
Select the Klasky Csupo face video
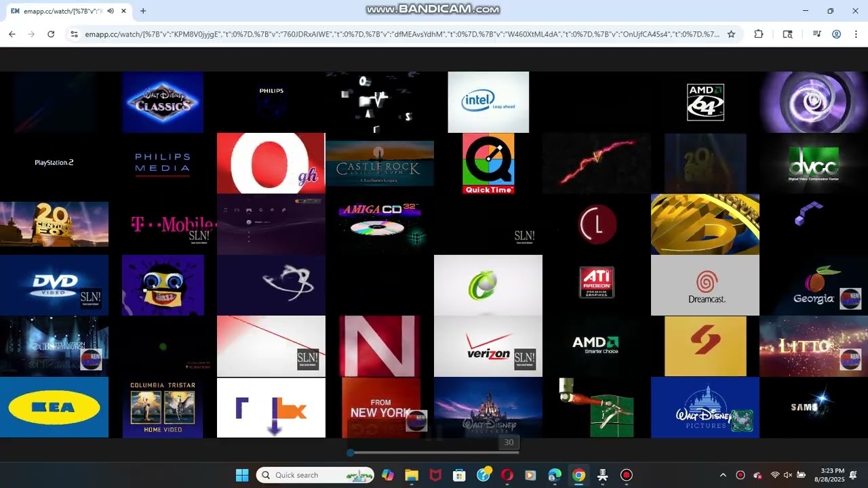[x=163, y=285]
